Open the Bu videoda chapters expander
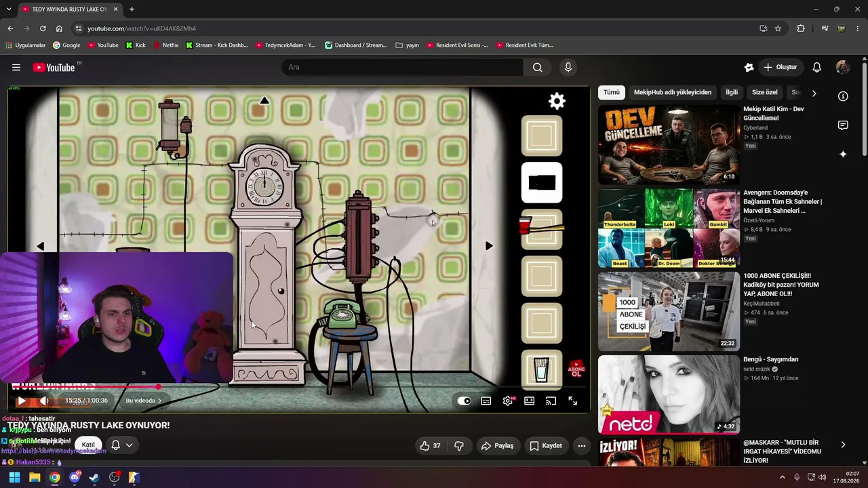The image size is (868, 488). click(143, 401)
